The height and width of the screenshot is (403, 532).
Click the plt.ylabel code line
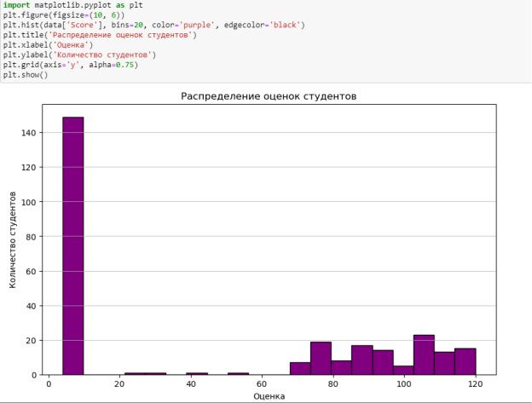(79, 55)
